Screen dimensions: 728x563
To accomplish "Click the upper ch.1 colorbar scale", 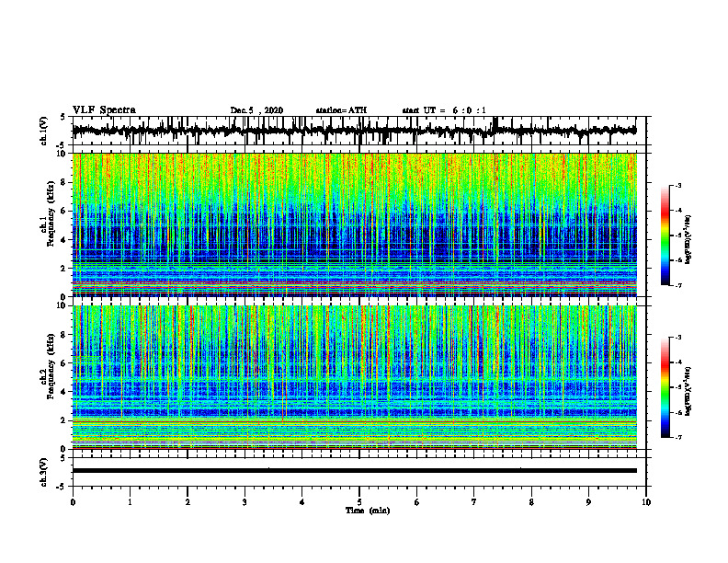I will 665,236.
